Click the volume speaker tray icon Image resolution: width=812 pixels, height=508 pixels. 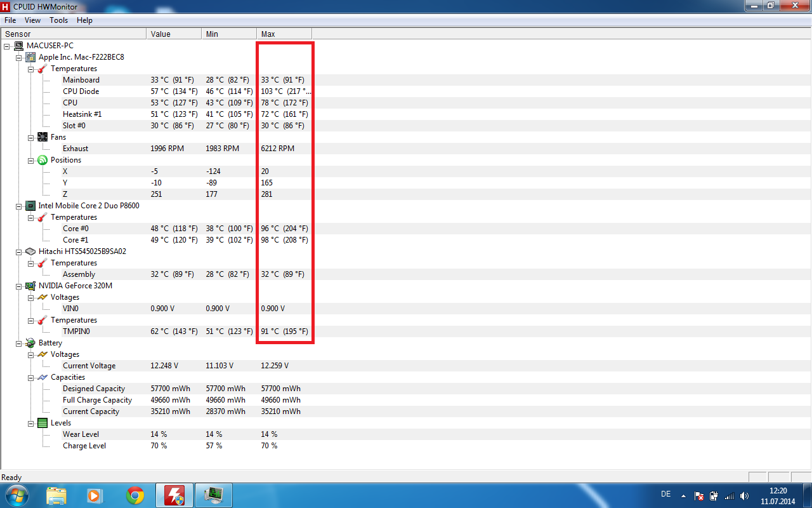[744, 496]
